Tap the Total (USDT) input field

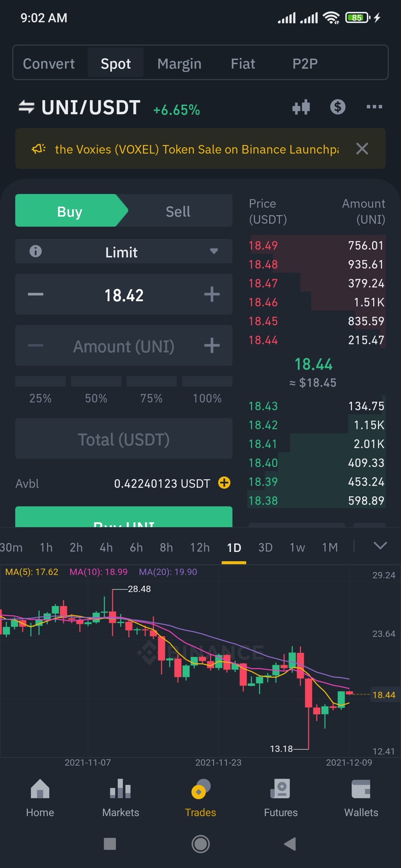click(124, 438)
